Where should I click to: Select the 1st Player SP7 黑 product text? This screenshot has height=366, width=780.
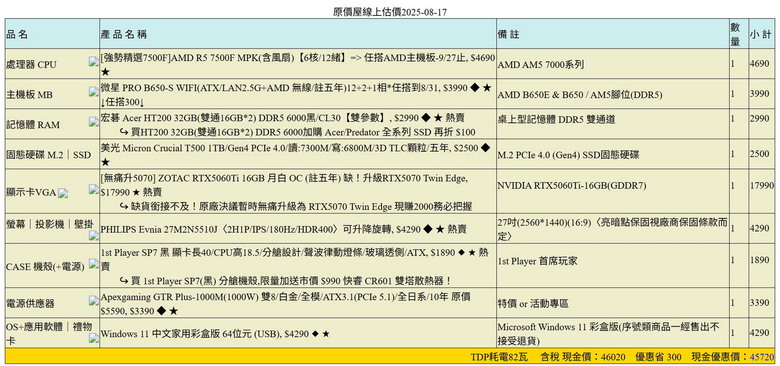(x=294, y=259)
